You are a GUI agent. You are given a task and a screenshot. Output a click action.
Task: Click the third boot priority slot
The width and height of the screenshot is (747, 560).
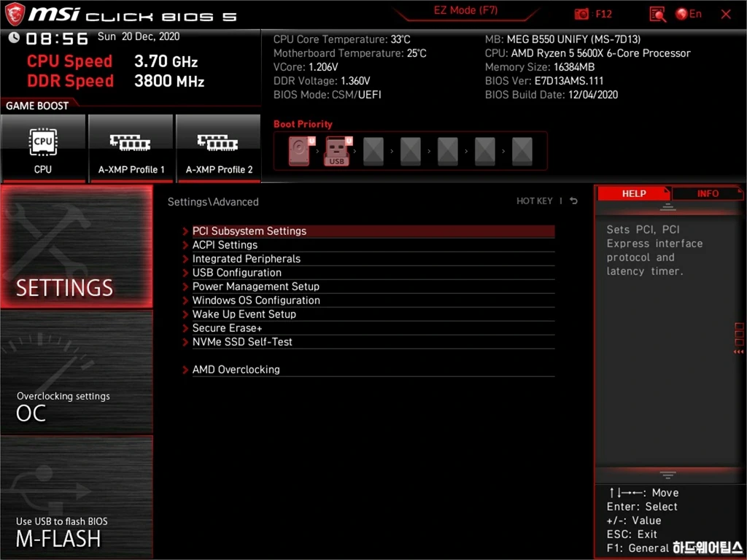click(x=373, y=152)
